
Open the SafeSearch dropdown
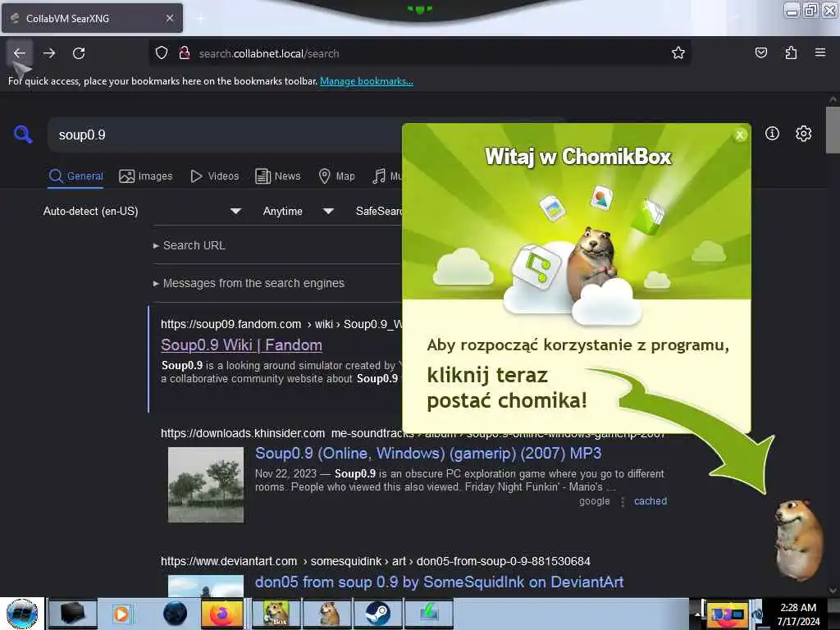pyautogui.click(x=378, y=211)
